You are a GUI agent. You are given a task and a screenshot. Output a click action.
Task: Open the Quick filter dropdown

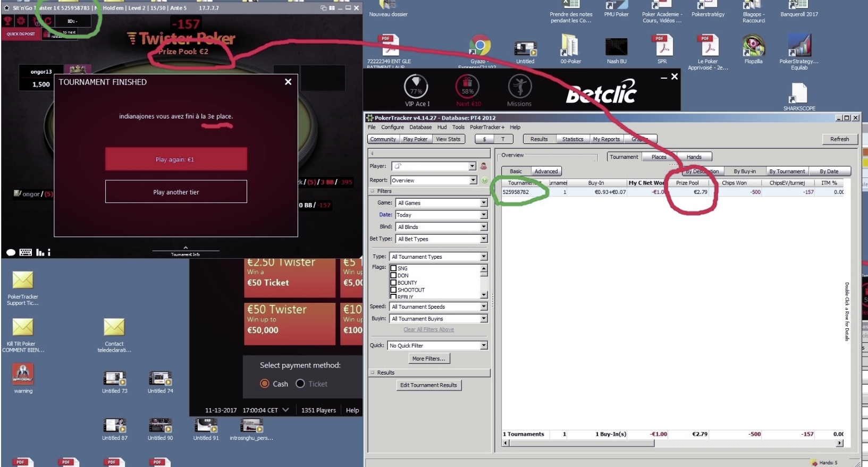coord(484,345)
